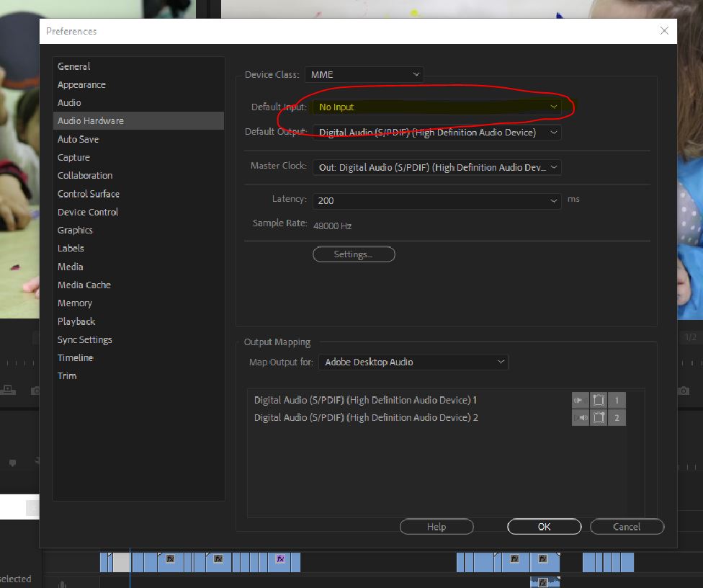
Task: Confirm preferences with OK
Action: coord(545,527)
